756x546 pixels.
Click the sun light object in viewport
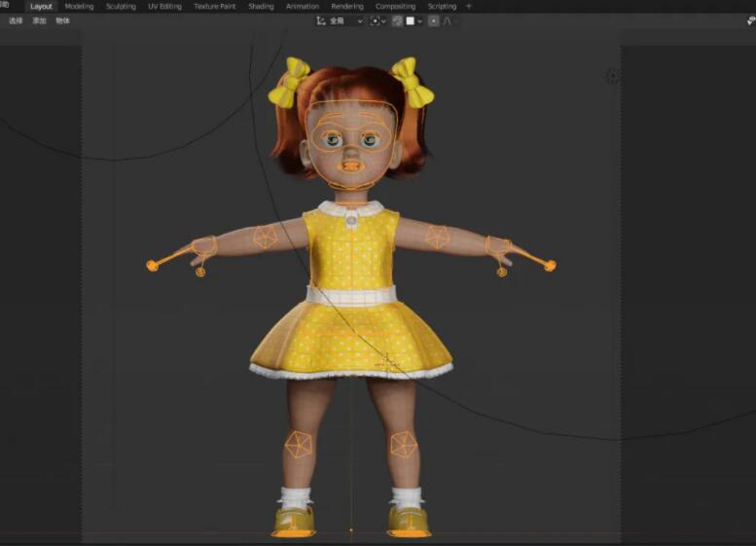pyautogui.click(x=612, y=76)
